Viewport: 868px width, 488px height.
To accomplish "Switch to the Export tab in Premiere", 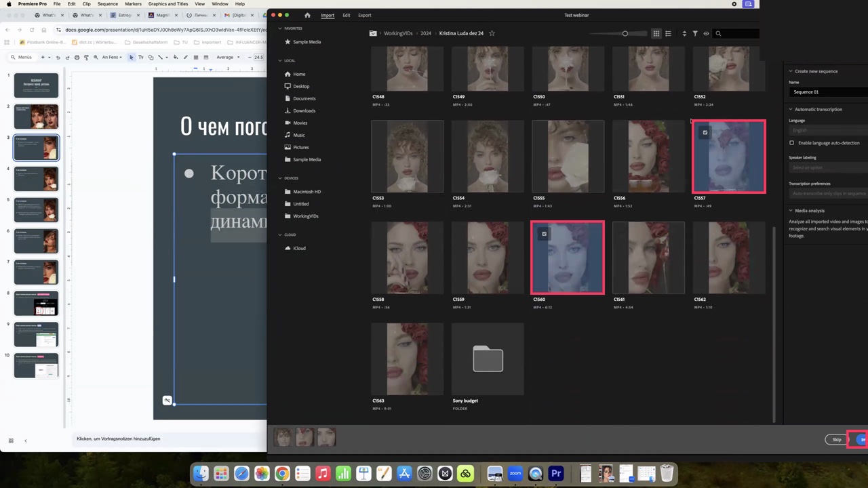I will 365,15.
